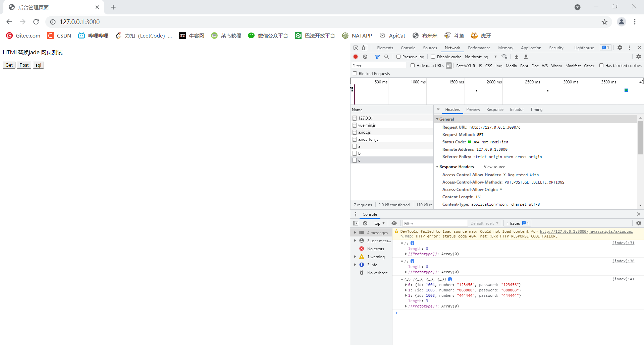Stop recording network log
The height and width of the screenshot is (345, 644).
(356, 57)
